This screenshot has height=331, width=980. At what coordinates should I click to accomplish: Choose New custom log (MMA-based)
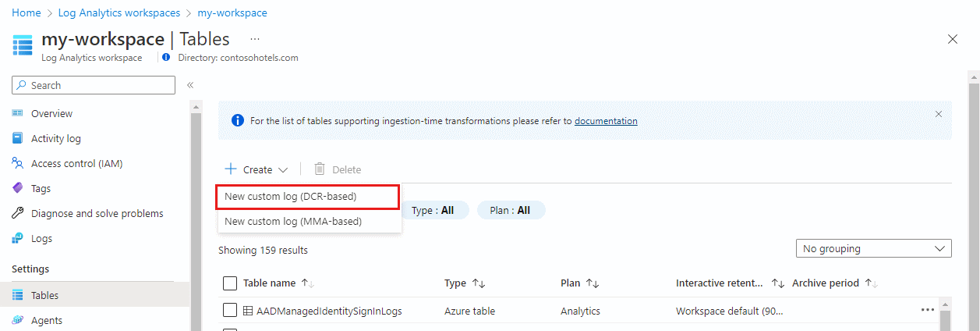(293, 221)
